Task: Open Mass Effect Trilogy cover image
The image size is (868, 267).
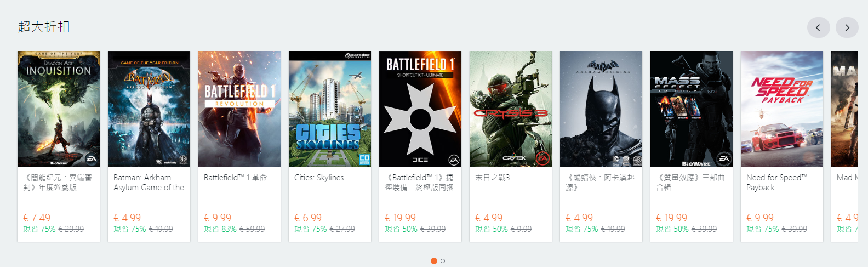Action: [692, 109]
